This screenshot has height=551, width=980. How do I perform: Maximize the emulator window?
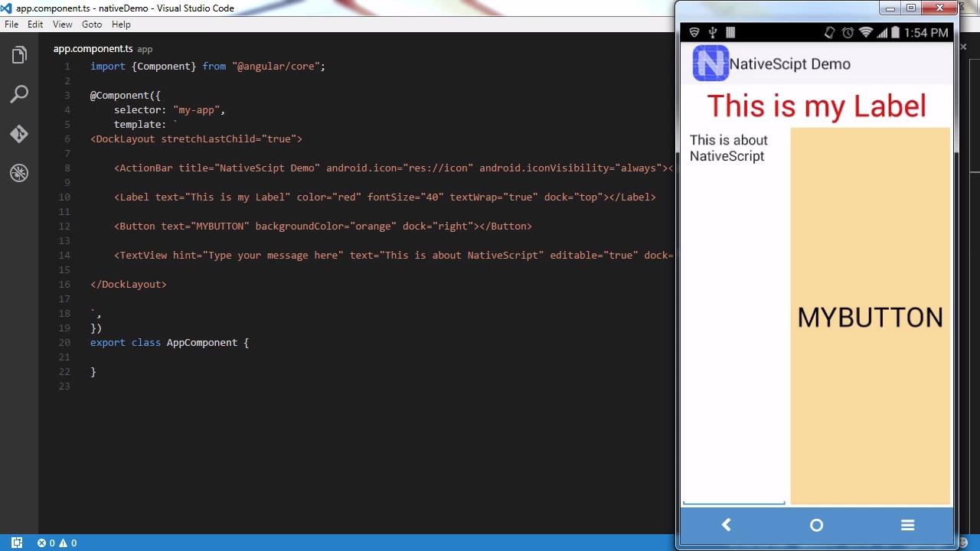coord(911,8)
